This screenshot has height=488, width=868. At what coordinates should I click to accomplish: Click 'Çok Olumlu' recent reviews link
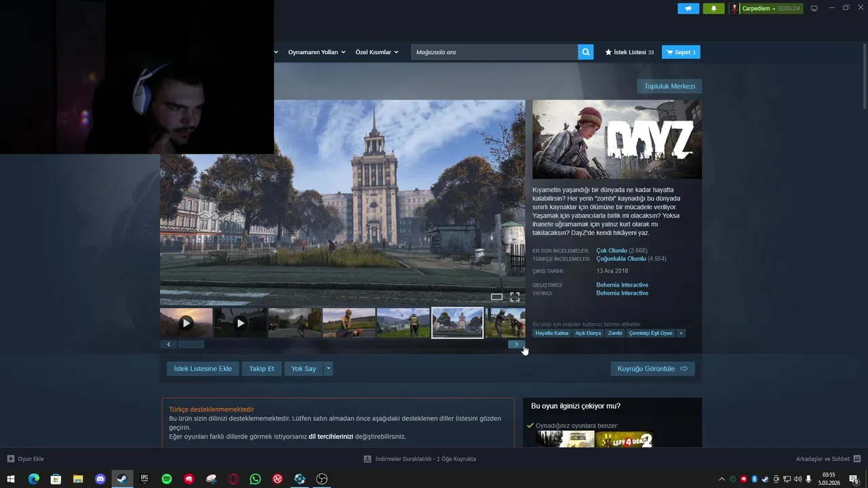tap(612, 251)
